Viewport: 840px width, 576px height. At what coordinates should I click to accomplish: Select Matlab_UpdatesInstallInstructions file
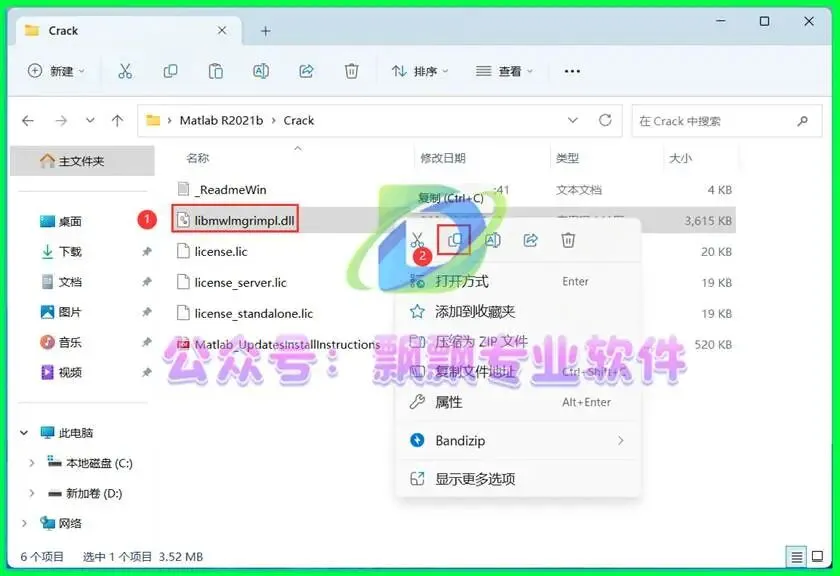[278, 345]
